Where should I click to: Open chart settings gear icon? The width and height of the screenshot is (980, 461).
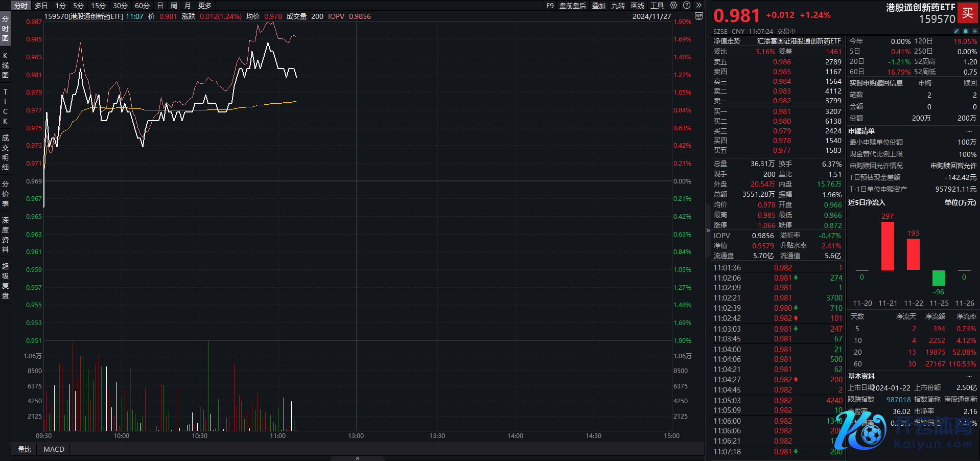tap(673, 6)
